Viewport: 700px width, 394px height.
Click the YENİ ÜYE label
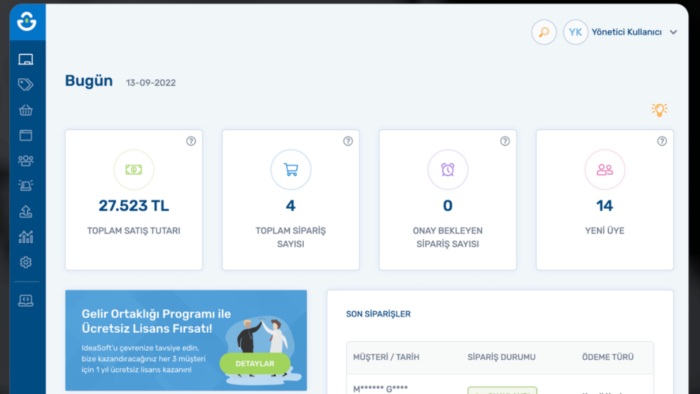(x=605, y=231)
